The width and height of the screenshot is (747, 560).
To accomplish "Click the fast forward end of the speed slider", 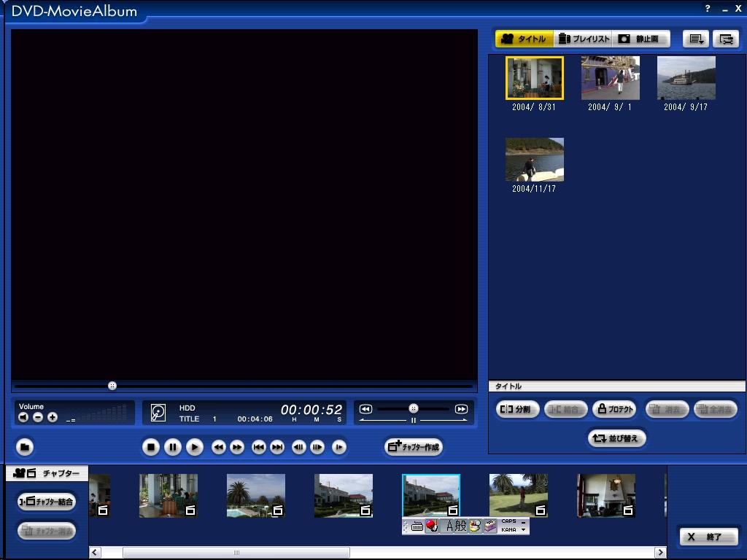I will [461, 409].
